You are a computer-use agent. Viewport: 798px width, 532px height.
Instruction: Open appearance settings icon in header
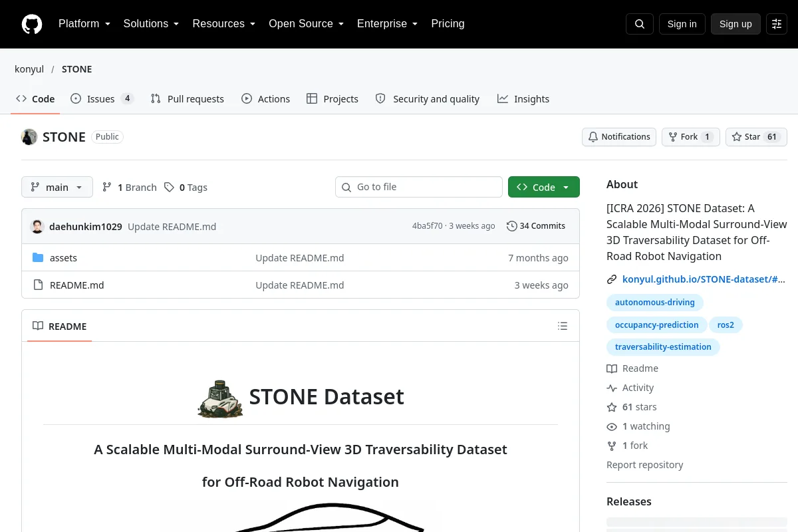[777, 24]
